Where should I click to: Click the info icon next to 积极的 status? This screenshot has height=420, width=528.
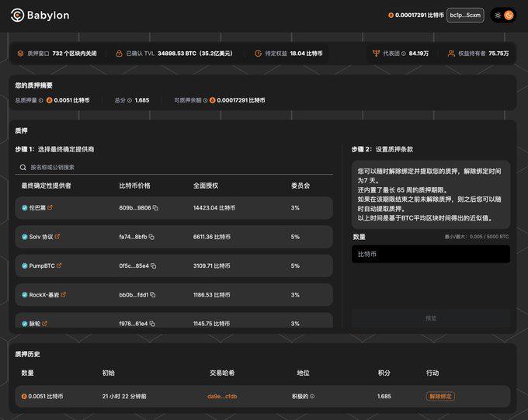[312, 397]
